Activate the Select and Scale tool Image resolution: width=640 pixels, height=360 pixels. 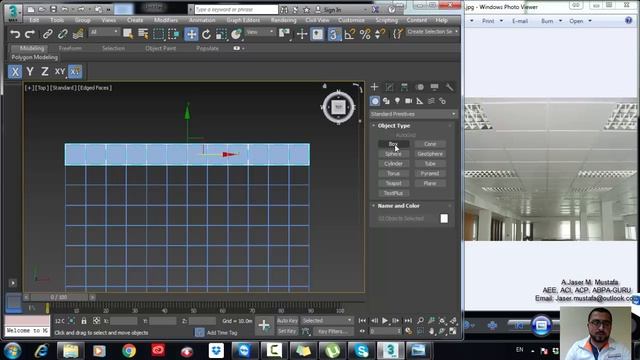click(x=221, y=34)
